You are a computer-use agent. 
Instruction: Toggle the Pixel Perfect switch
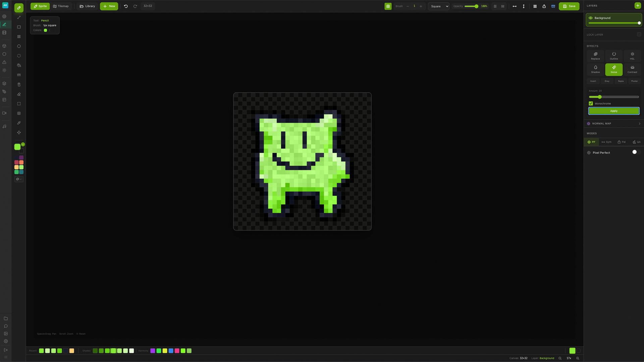click(635, 152)
